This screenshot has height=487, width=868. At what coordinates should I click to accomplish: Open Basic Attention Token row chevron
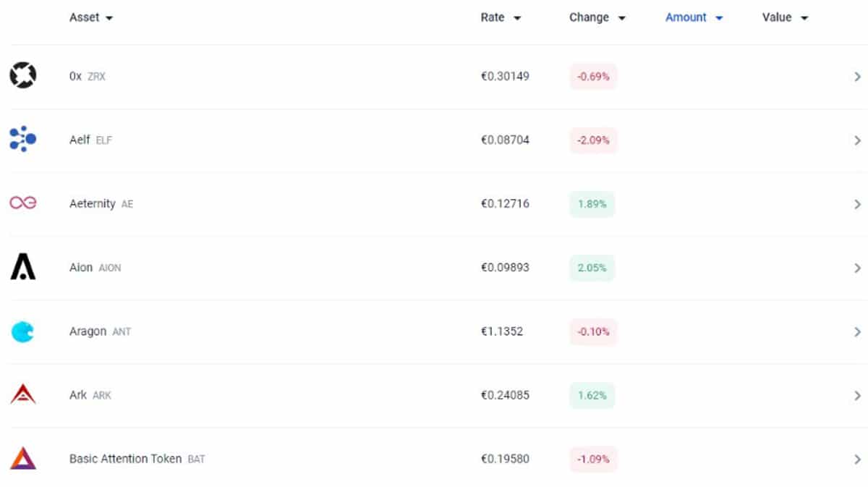pos(857,459)
